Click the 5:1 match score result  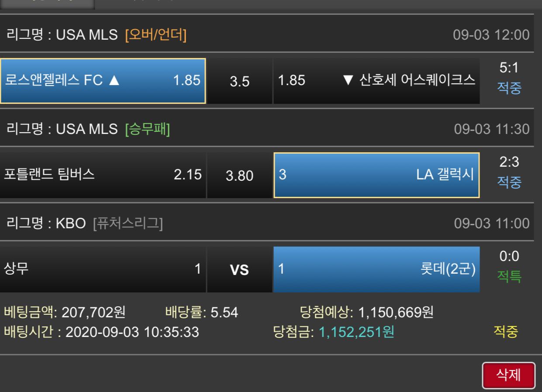click(x=509, y=68)
